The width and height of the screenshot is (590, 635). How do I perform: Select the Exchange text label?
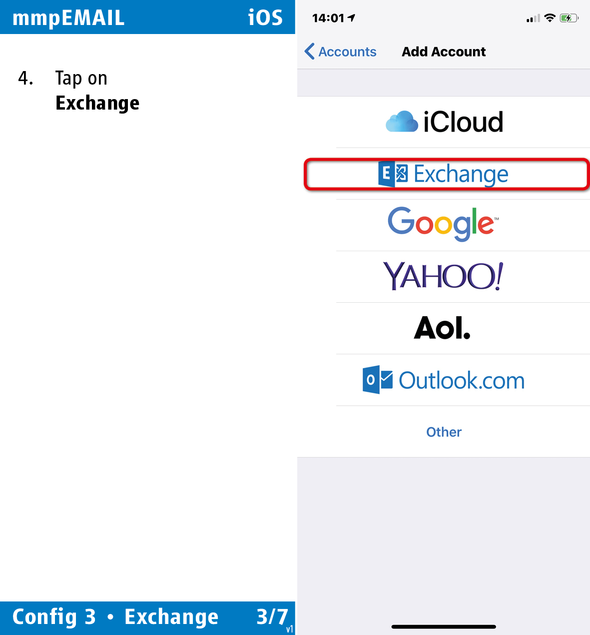pos(461,175)
